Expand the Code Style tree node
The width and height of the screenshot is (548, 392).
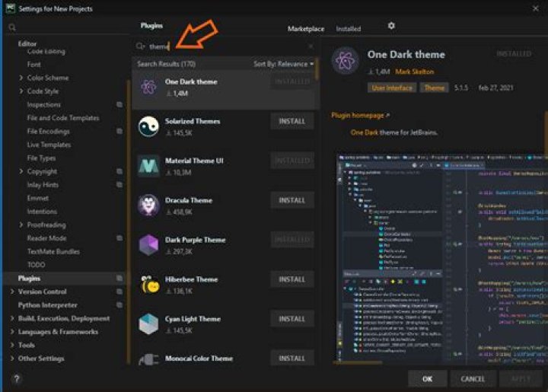tap(21, 91)
